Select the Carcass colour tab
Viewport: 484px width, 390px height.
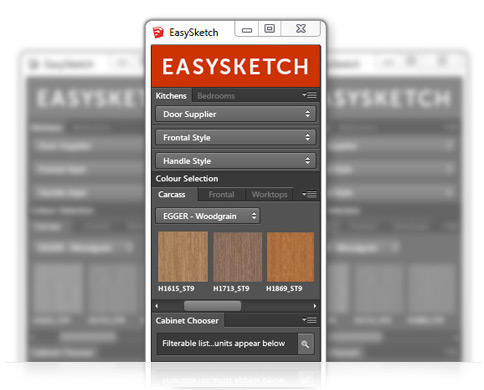point(175,194)
